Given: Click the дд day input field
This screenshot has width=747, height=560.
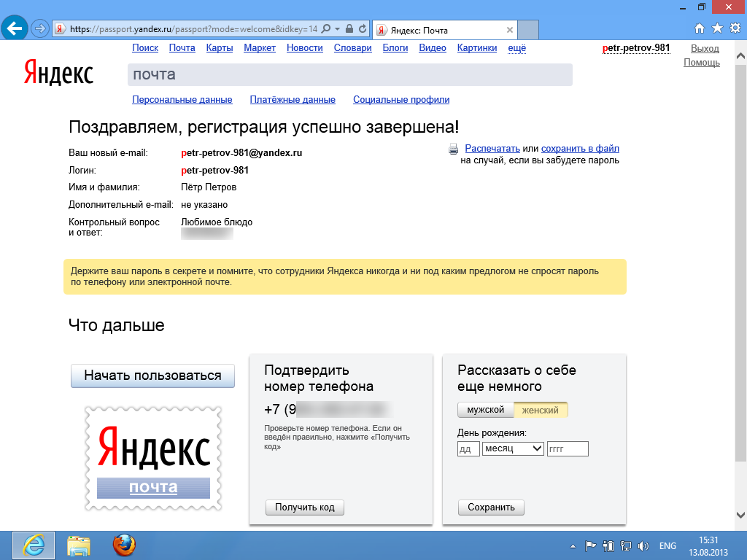Looking at the screenshot, I should 468,448.
